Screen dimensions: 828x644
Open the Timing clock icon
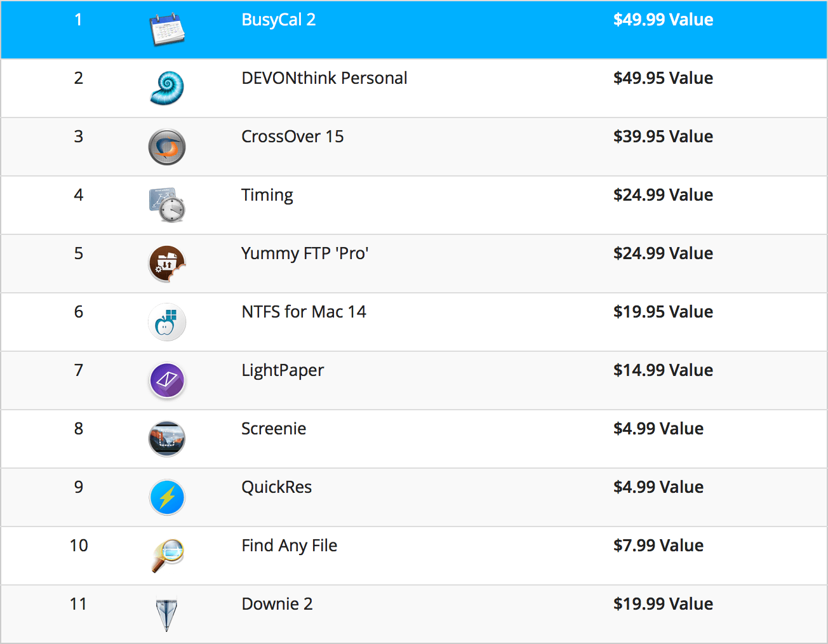(167, 205)
